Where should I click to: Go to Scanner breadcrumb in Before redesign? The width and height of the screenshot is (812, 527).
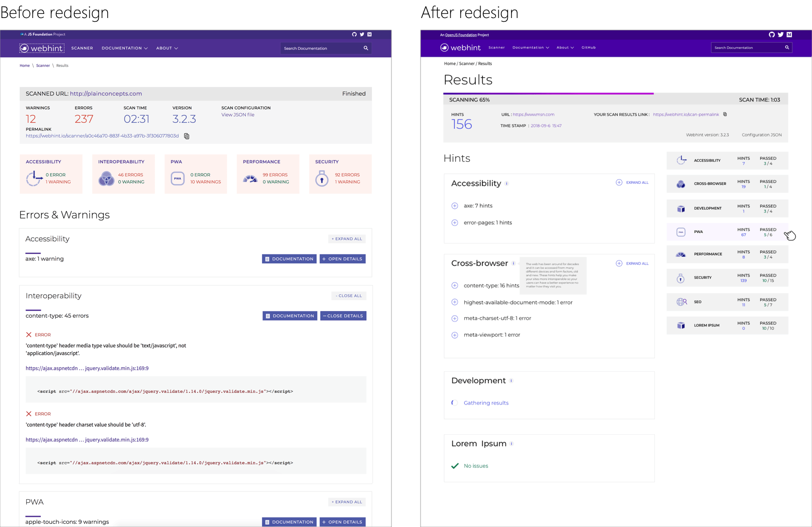[x=43, y=66]
